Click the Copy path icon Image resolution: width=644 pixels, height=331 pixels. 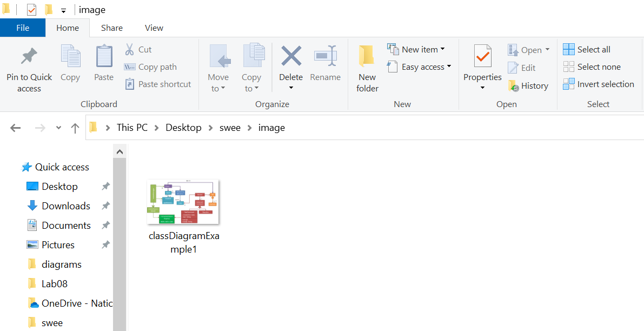pos(129,67)
